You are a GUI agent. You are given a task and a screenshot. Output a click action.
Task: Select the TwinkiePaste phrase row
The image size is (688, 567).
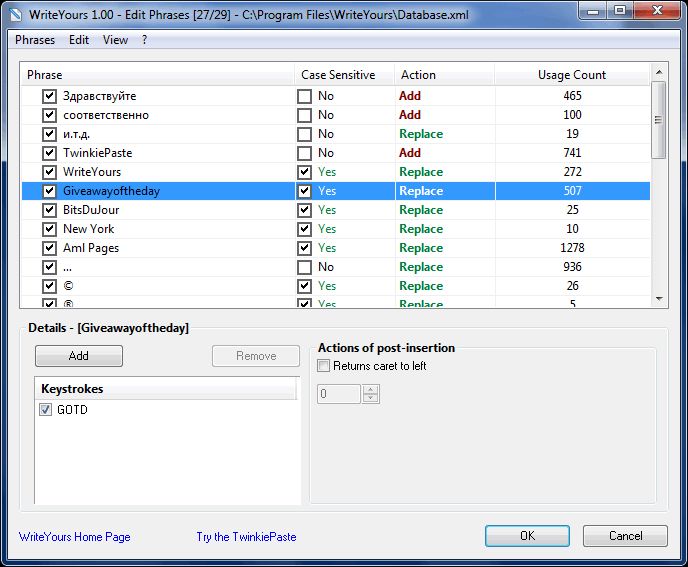point(336,153)
